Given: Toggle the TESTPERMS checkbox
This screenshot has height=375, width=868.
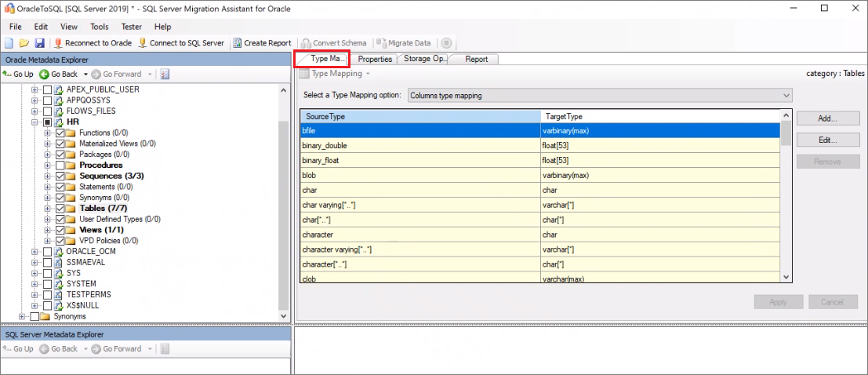Looking at the screenshot, I should coord(48,295).
